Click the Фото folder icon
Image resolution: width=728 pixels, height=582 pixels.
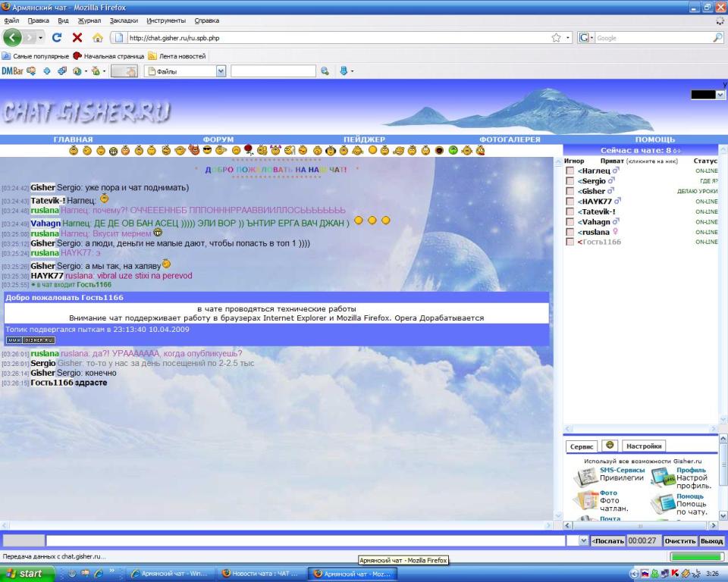tap(585, 500)
